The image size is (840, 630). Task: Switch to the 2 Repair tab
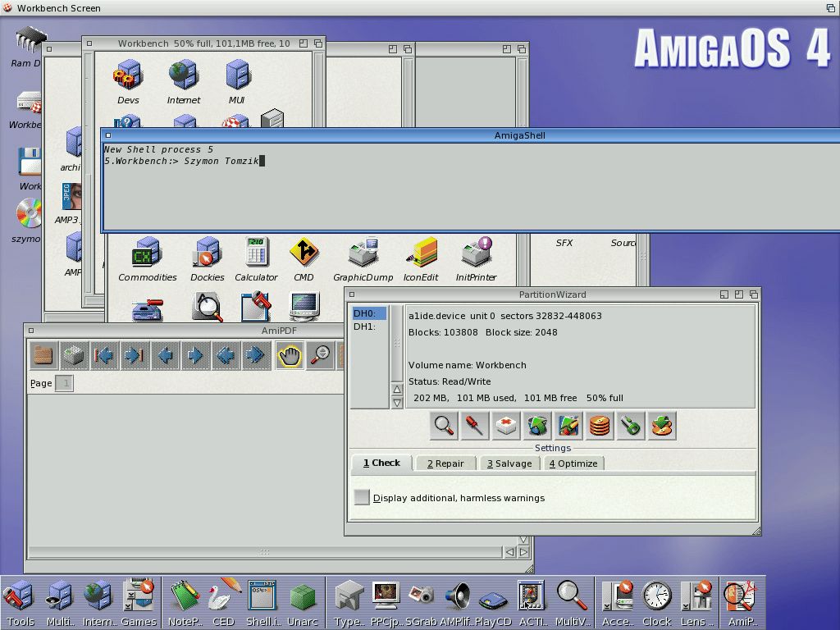[x=445, y=463]
